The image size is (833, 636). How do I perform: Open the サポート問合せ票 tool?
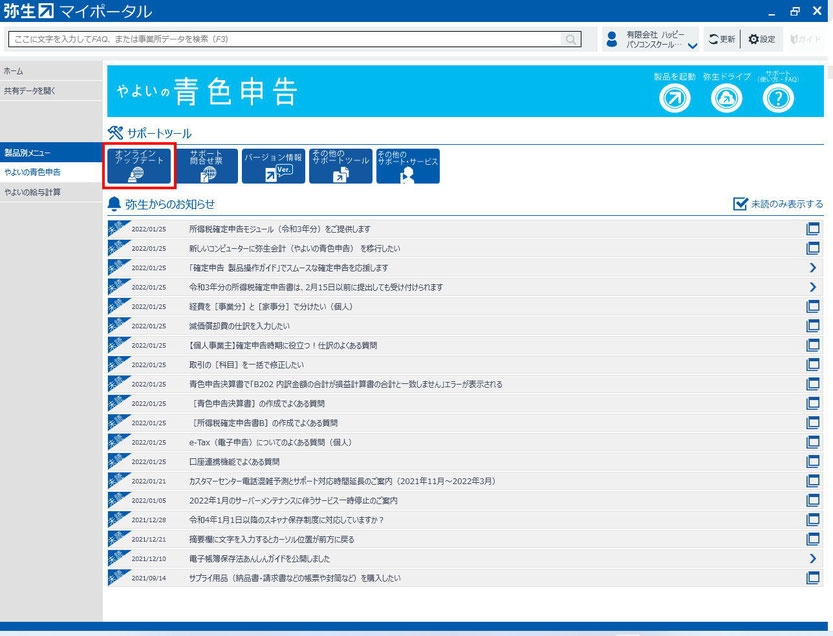(206, 166)
